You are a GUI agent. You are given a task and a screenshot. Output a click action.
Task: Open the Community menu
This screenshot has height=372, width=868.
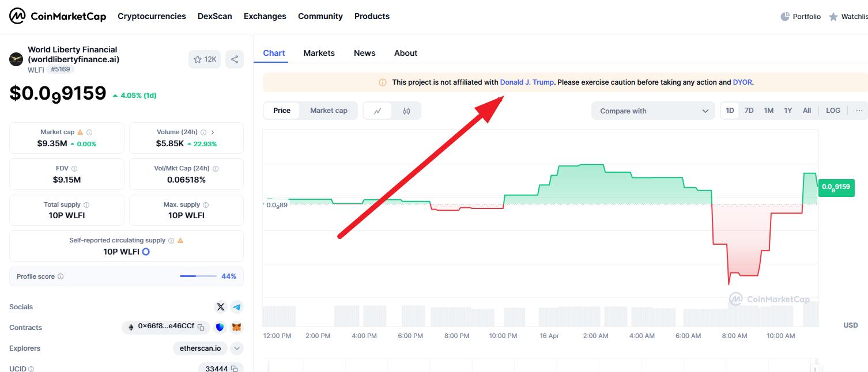pos(320,16)
